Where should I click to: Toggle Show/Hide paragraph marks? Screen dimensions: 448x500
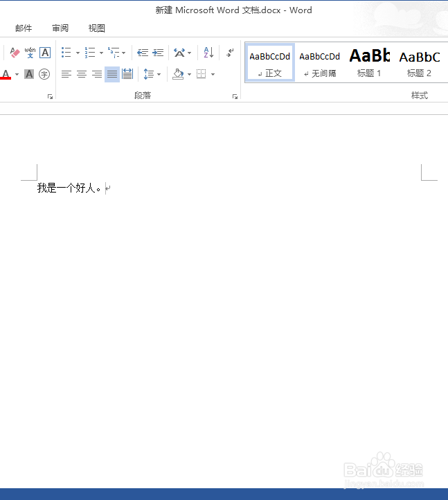tap(230, 53)
